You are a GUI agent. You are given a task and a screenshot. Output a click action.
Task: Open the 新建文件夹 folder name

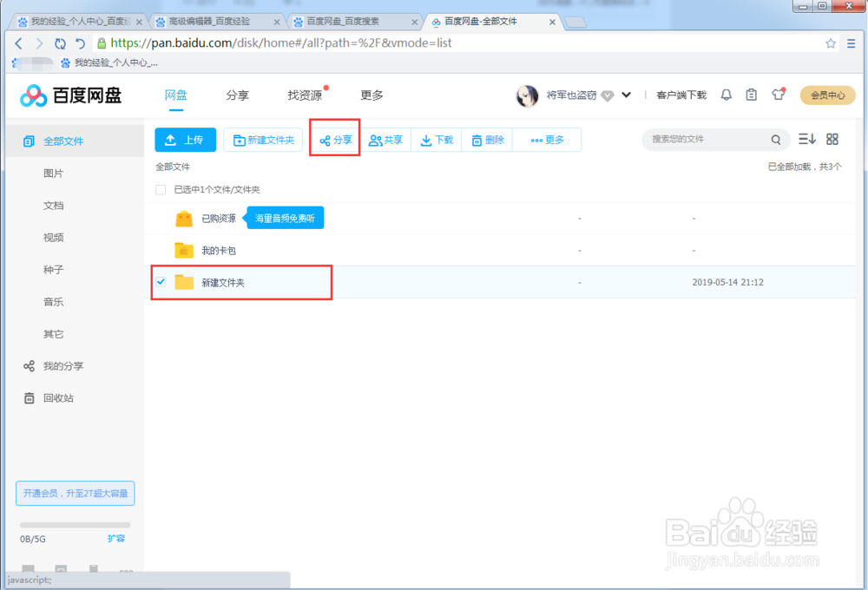(x=223, y=283)
